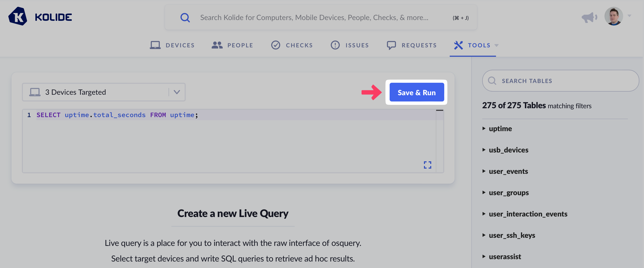Open the Checks page via checkmark icon
This screenshot has width=644, height=268.
(276, 45)
